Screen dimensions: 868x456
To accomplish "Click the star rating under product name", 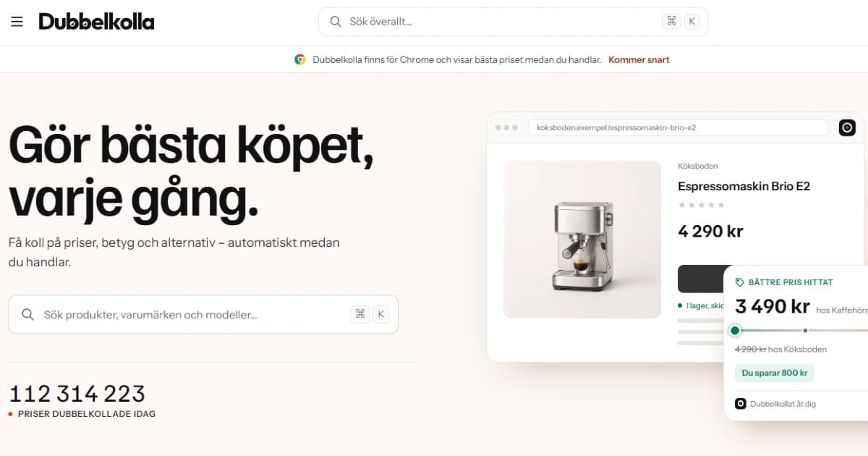I will 701,206.
